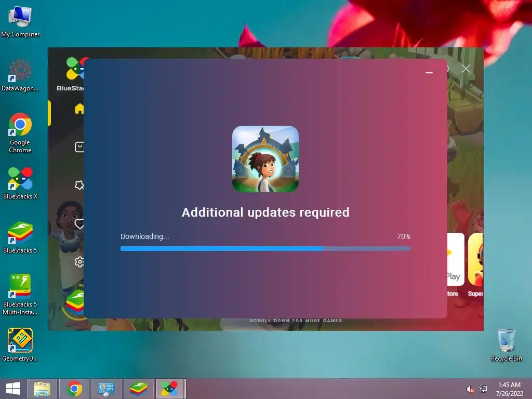Click the network tray icon
The image size is (532, 399).
coord(483,389)
